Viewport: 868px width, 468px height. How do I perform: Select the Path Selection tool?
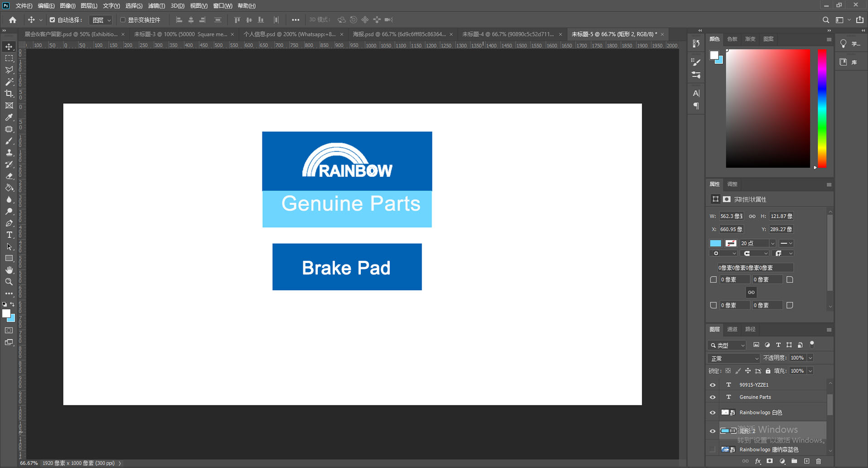click(x=9, y=247)
